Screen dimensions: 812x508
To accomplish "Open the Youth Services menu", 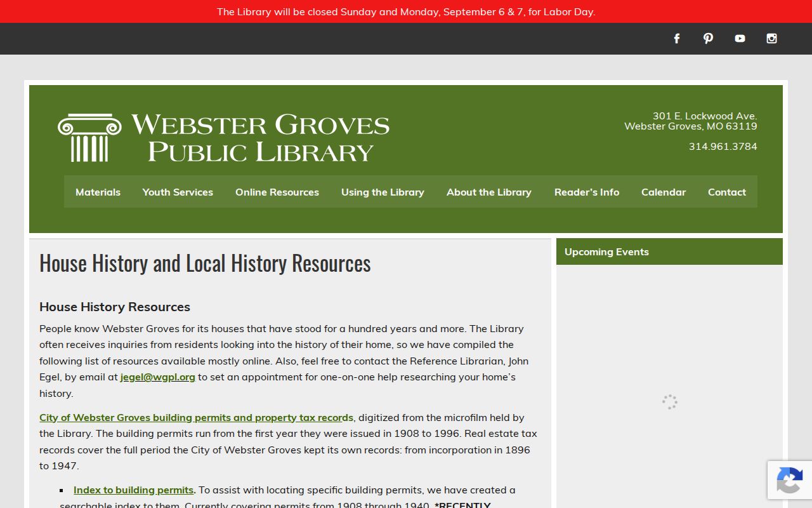I will click(178, 192).
